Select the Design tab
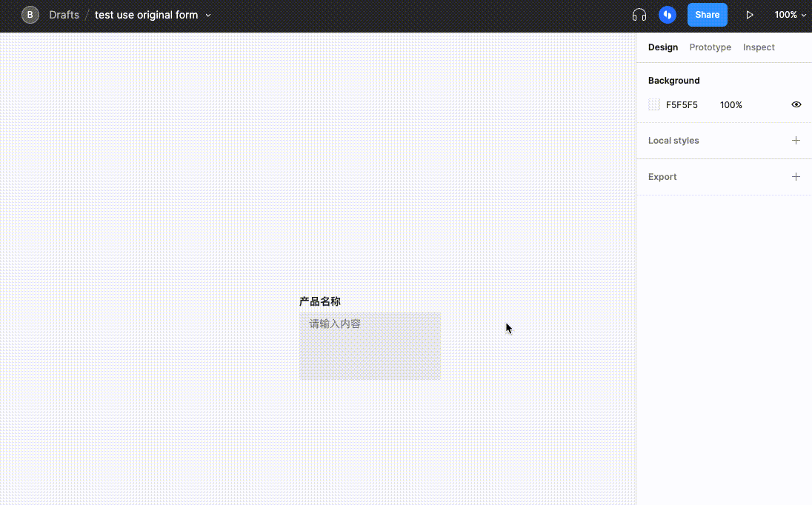Screen dimensions: 812x505 pos(662,47)
